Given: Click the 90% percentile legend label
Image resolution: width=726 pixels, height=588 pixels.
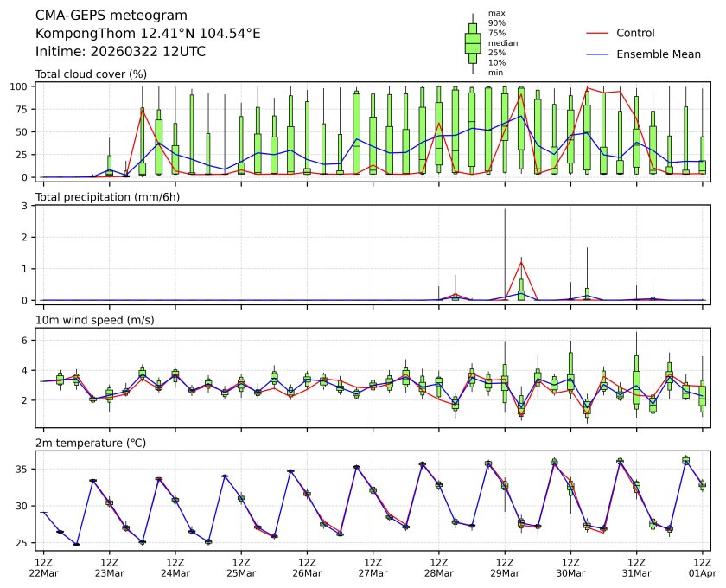Looking at the screenshot, I should click(x=497, y=22).
